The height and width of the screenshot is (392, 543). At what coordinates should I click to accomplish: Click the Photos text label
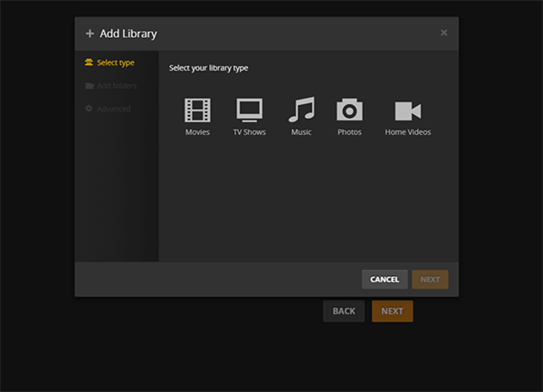coord(349,132)
